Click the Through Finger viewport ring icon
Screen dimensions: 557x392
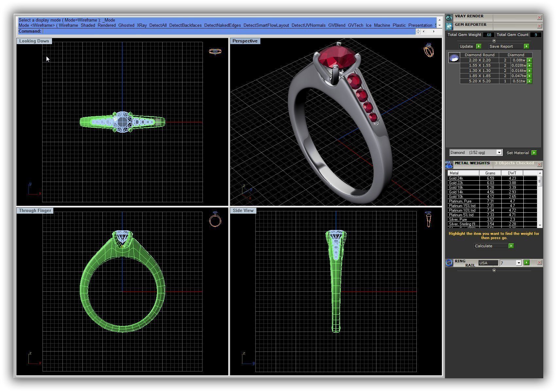point(215,219)
